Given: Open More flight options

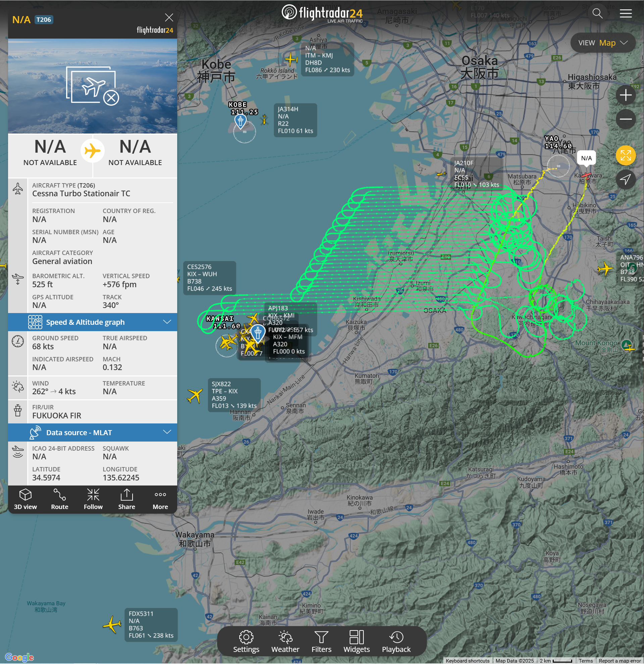Looking at the screenshot, I should click(160, 499).
